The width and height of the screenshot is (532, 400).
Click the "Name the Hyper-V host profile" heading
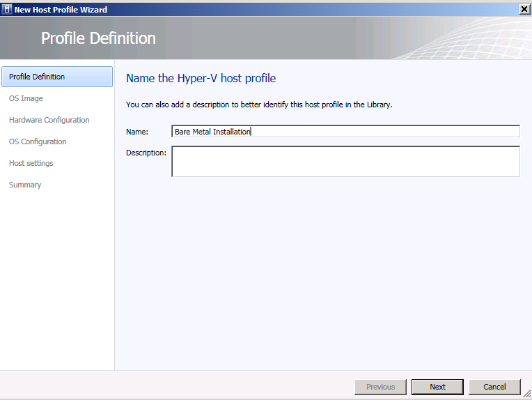pos(201,78)
